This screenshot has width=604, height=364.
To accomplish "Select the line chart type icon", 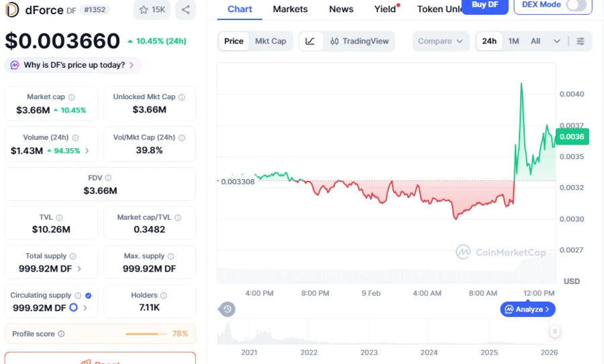I will (x=310, y=41).
